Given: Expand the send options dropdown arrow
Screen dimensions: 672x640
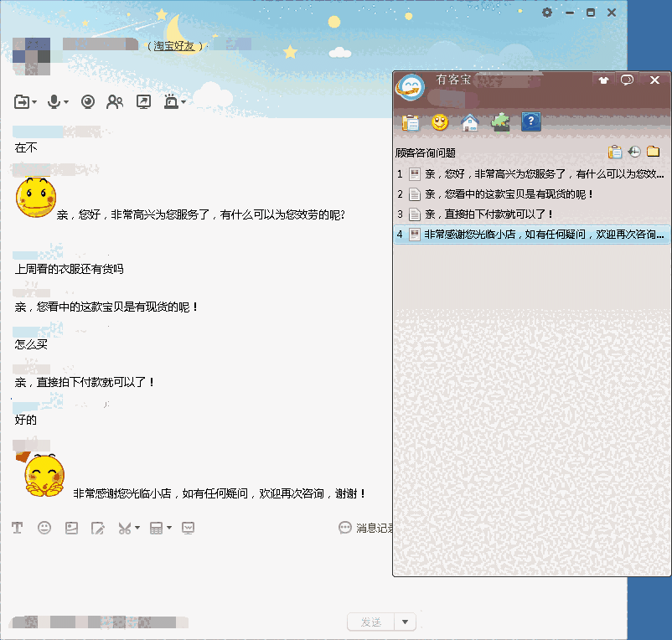Looking at the screenshot, I should click(405, 622).
